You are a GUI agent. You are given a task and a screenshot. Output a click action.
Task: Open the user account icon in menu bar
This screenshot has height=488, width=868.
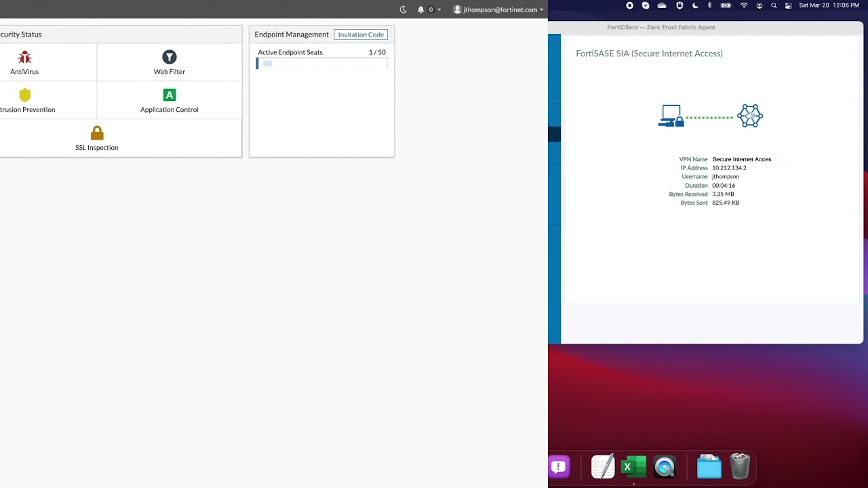(x=759, y=5)
